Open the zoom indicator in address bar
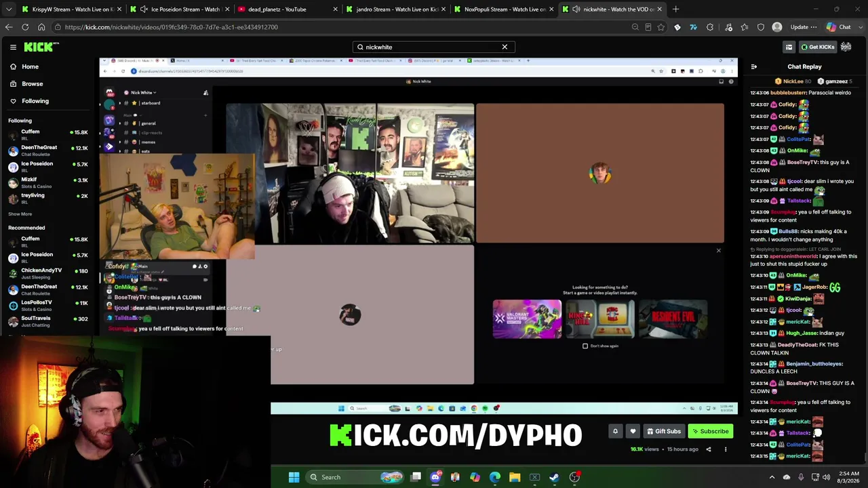868x488 pixels. click(635, 27)
